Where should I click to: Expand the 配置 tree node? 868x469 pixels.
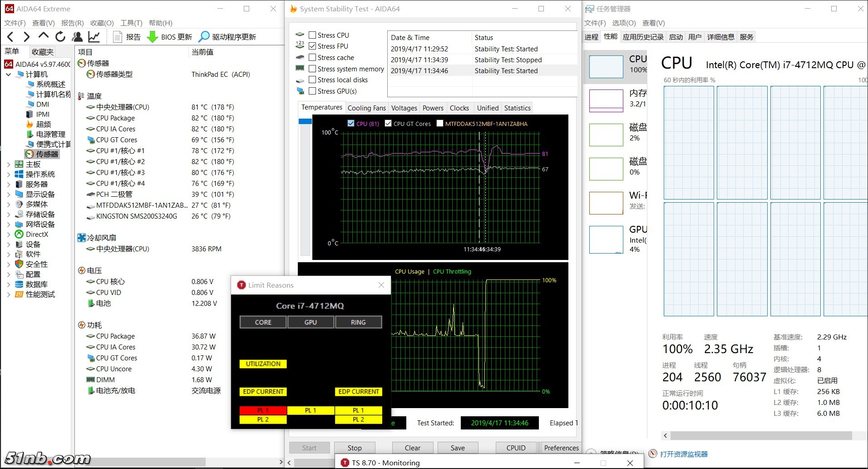pos(9,274)
